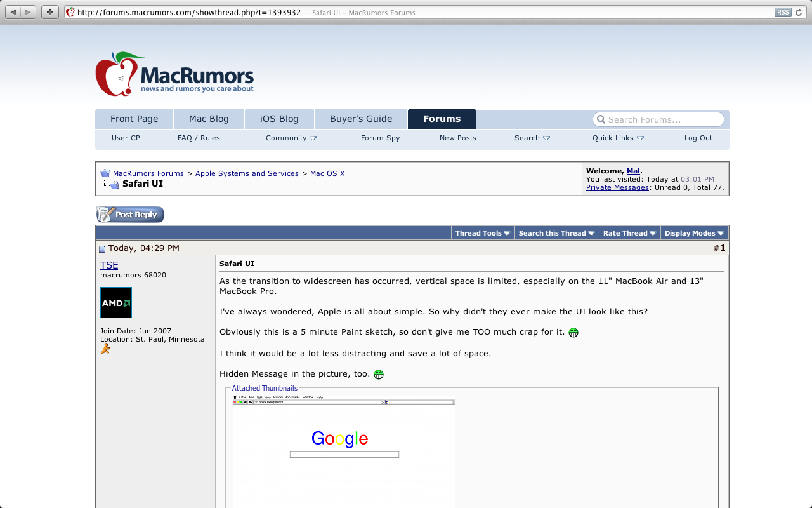Click 'Join Date: Jun 2007' text
The image size is (812, 508).
[x=136, y=331]
